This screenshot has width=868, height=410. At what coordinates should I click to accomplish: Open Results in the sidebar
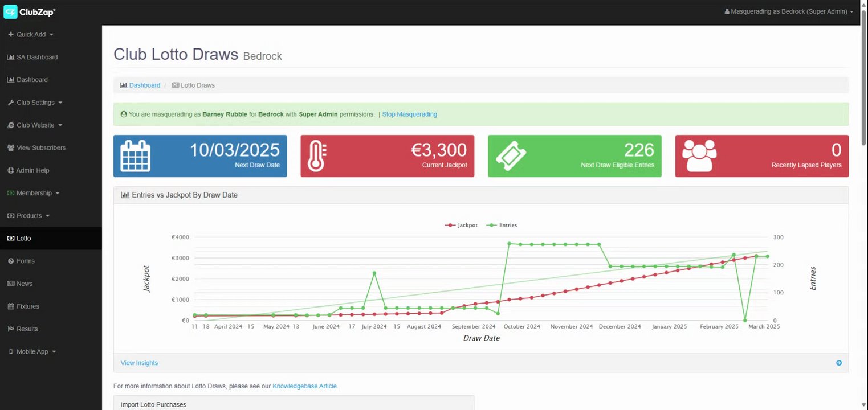click(x=27, y=329)
